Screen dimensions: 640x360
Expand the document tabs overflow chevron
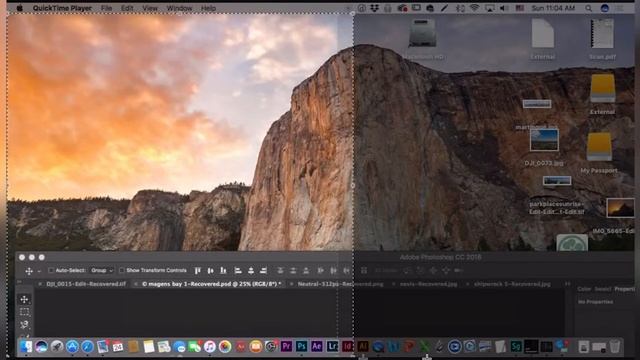[567, 284]
